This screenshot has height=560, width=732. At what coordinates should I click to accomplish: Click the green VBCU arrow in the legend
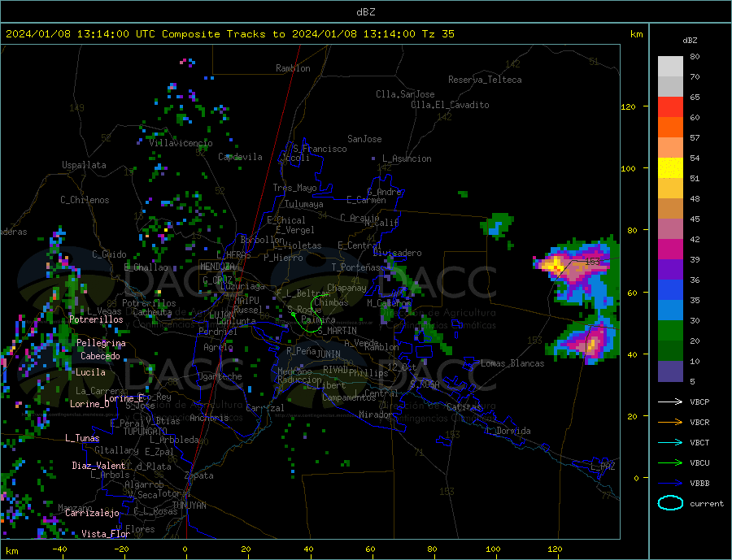pyautogui.click(x=670, y=462)
